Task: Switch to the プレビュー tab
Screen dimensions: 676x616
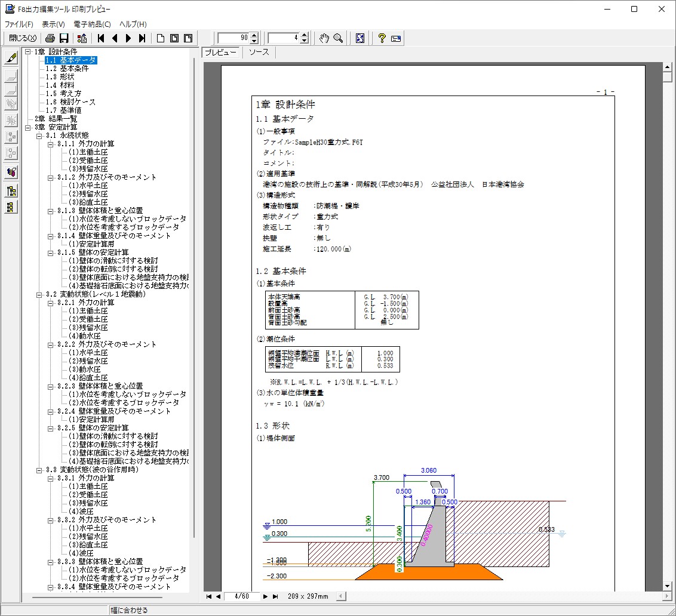Action: [221, 52]
